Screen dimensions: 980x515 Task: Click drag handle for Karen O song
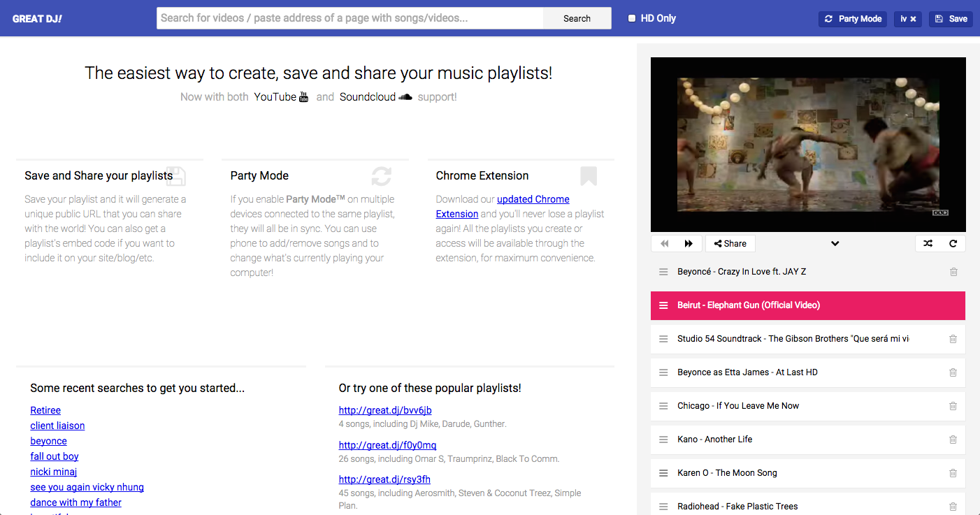(664, 473)
